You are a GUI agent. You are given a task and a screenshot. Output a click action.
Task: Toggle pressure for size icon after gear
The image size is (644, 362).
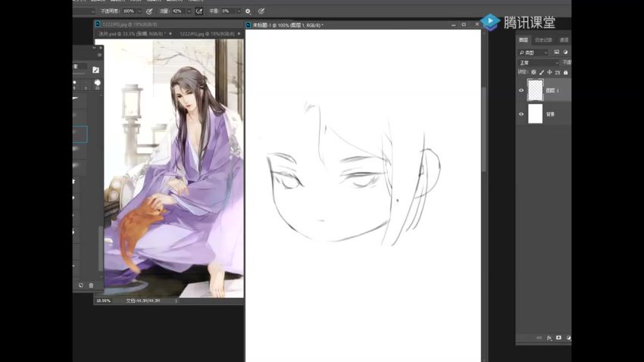(x=261, y=11)
